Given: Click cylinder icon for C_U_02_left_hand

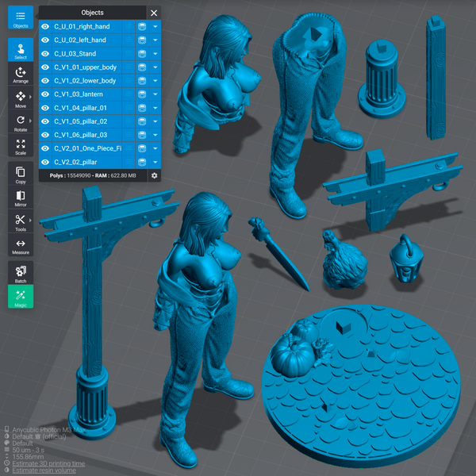Looking at the screenshot, I should click(142, 40).
